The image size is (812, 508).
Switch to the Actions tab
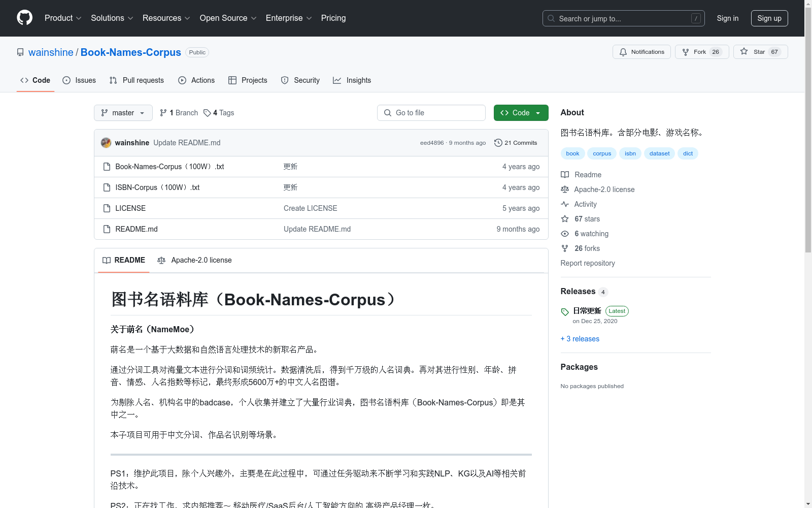coord(196,80)
